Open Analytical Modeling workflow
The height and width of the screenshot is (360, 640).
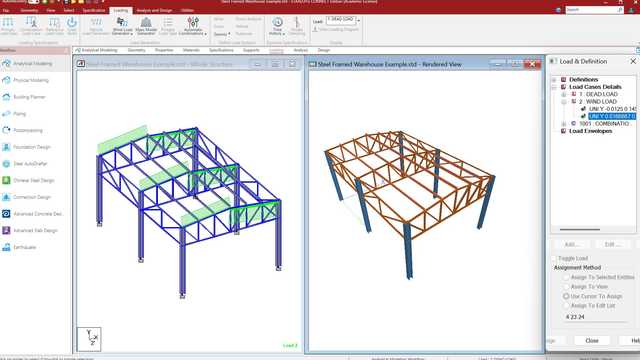pos(28,64)
